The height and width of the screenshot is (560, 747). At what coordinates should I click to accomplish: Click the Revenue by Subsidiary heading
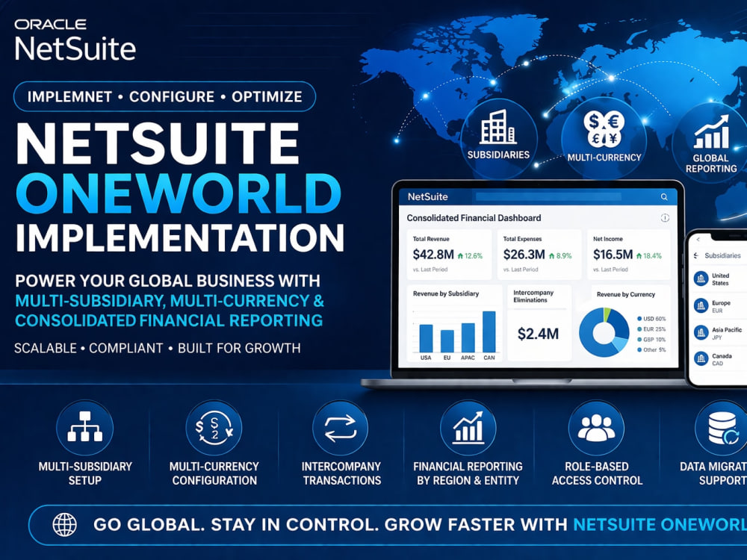(x=446, y=293)
